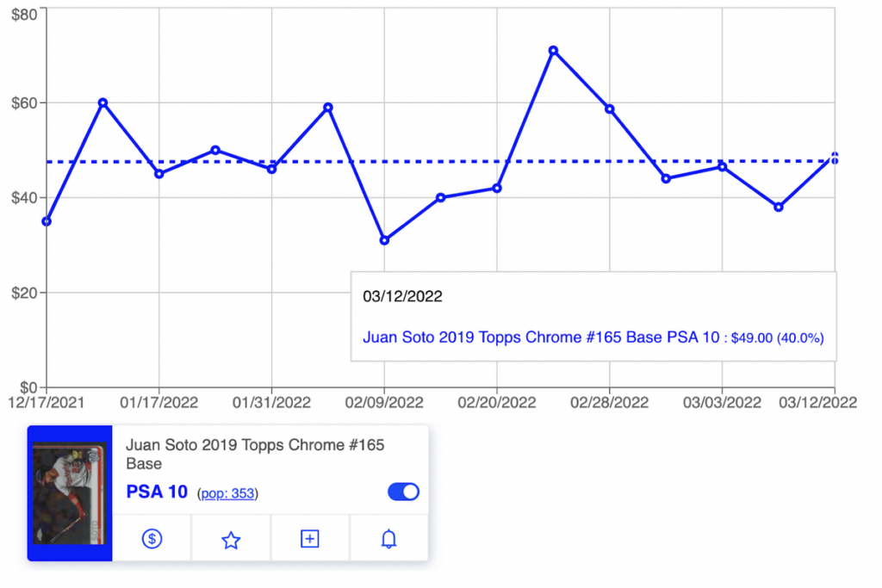Select the $50 point between 01/17/2022 and 01/31/2022
This screenshot has width=882, height=588.
tap(214, 150)
